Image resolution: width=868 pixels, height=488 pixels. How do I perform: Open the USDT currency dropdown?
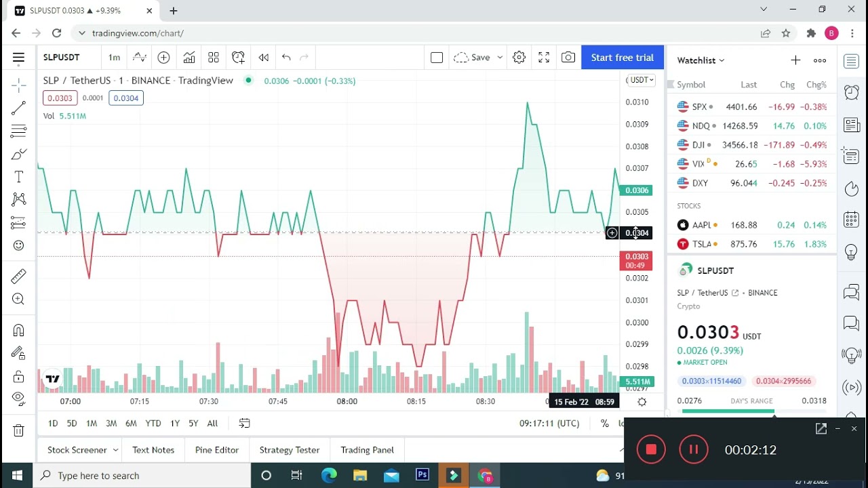pos(640,80)
